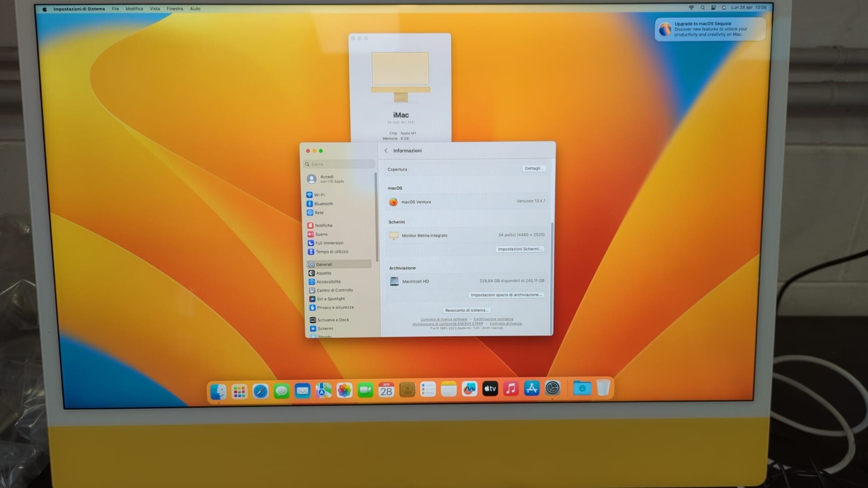
Task: Launch Freeform from the Dock
Action: [469, 389]
